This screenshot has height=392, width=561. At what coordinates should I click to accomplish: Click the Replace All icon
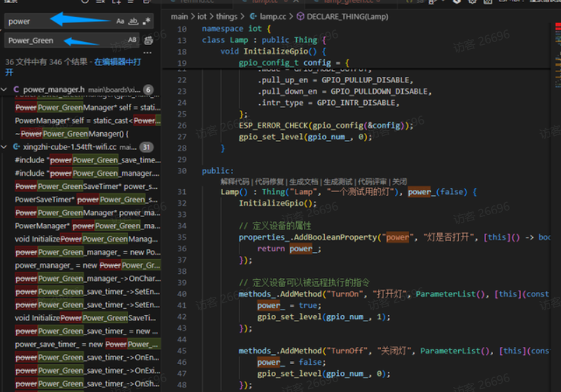148,41
